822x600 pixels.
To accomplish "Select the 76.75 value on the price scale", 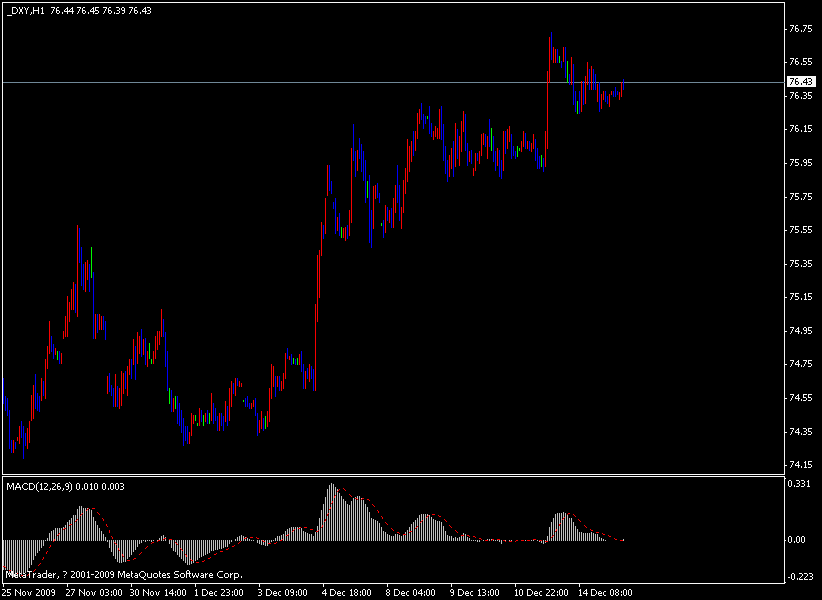I will [x=799, y=29].
